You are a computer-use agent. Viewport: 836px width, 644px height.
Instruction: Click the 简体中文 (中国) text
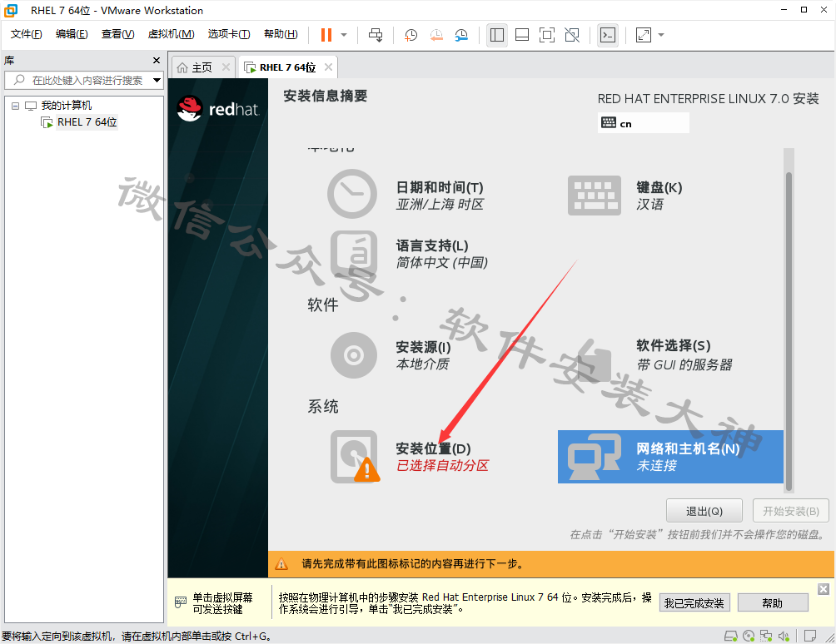pyautogui.click(x=442, y=263)
